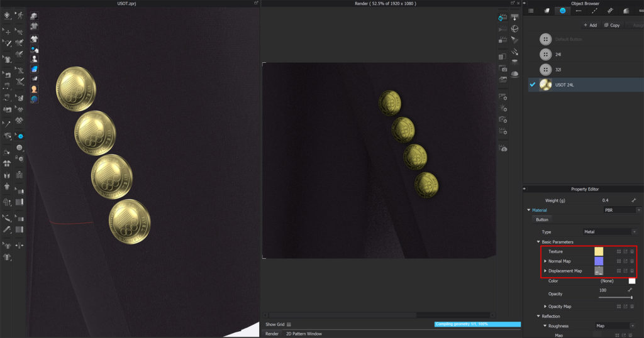Collapse the Material section
644x338 pixels.
pos(528,210)
